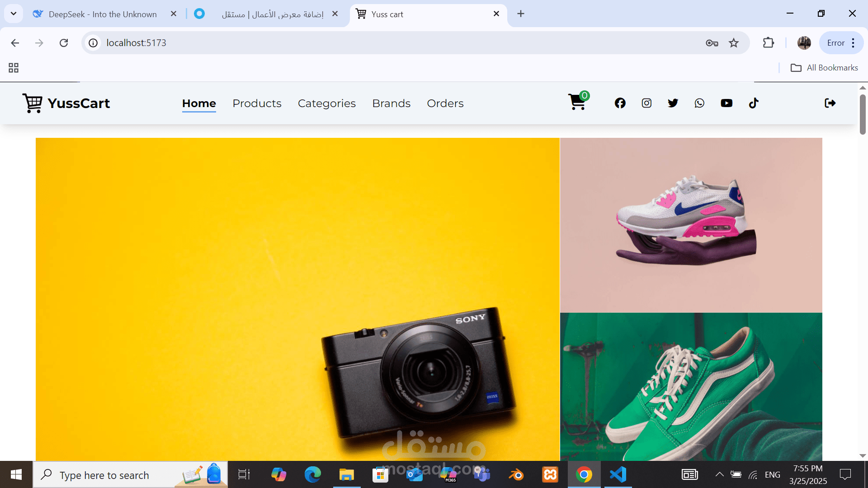Open the TikTok social link

(754, 103)
